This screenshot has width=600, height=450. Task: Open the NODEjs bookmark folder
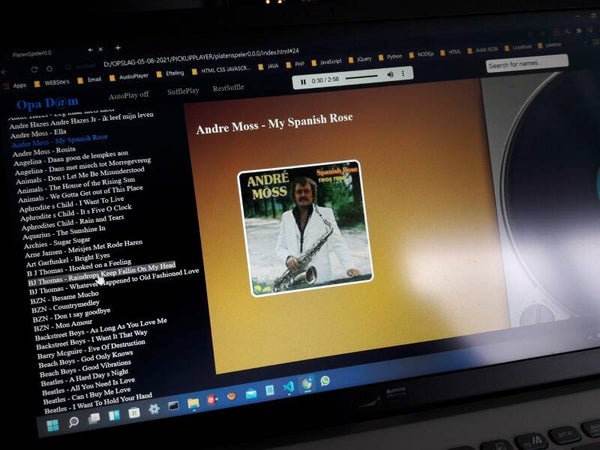[x=421, y=54]
